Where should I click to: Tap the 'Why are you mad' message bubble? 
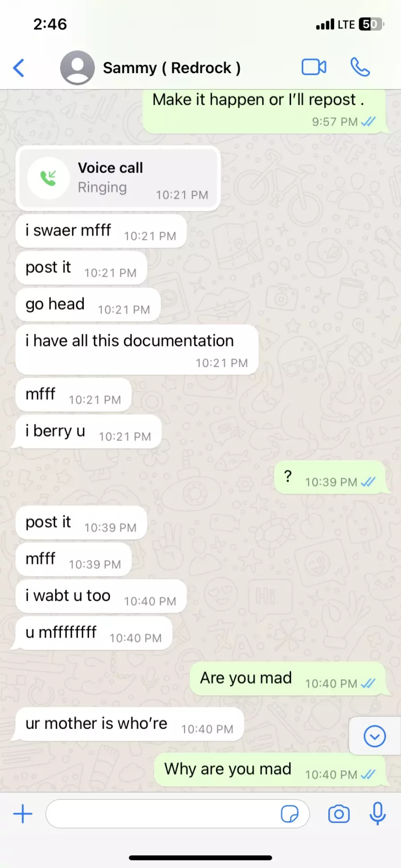270,770
